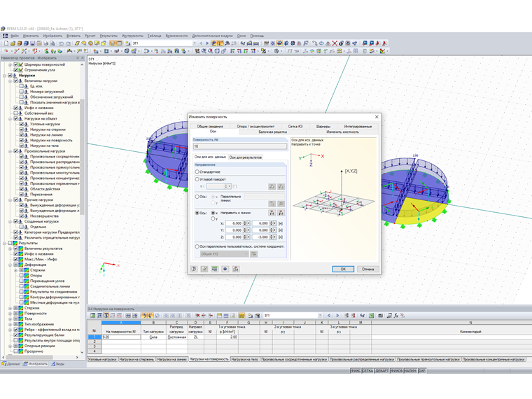This screenshot has height=399, width=532.
Task: Click the first icon in table toolbar
Action: (92, 316)
